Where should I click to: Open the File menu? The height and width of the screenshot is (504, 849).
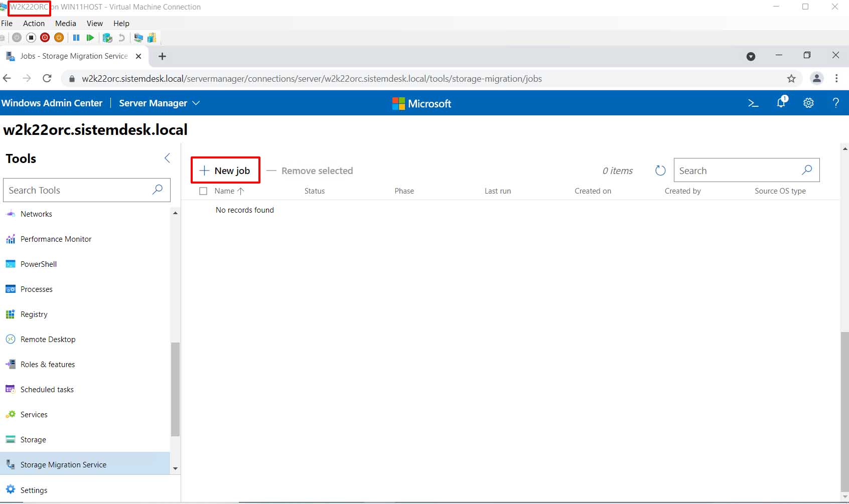coord(7,23)
